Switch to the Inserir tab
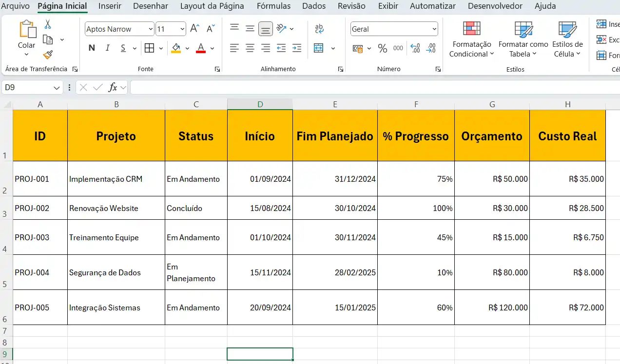620x364 pixels. tap(110, 6)
